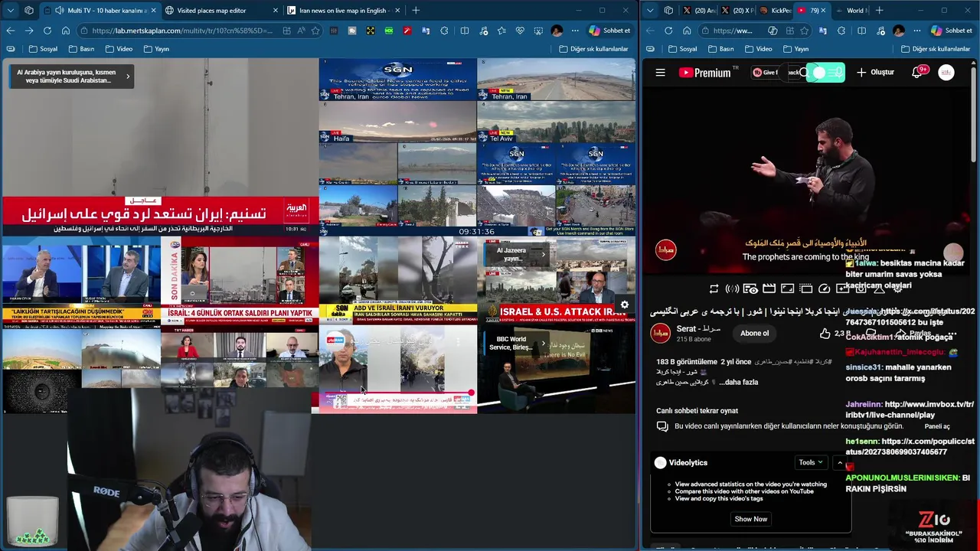Image resolution: width=980 pixels, height=551 pixels.
Task: Click Paneli aç to open chat replay
Action: tap(936, 426)
